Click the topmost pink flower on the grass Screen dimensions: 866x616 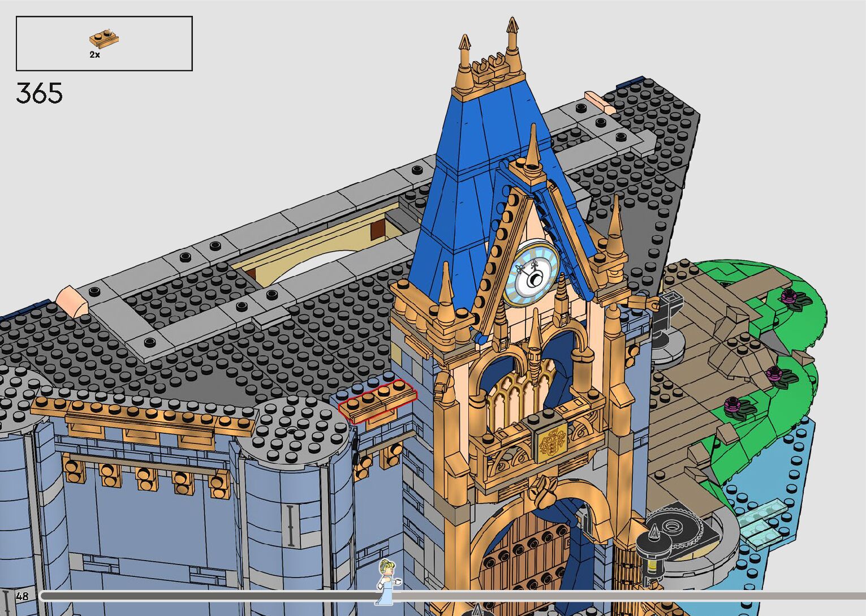click(x=789, y=295)
